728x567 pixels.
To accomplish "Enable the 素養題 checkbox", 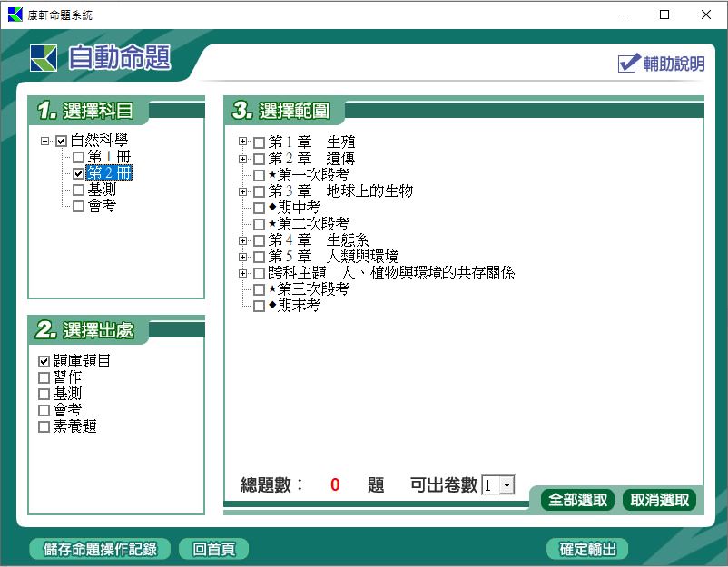I will coord(44,426).
